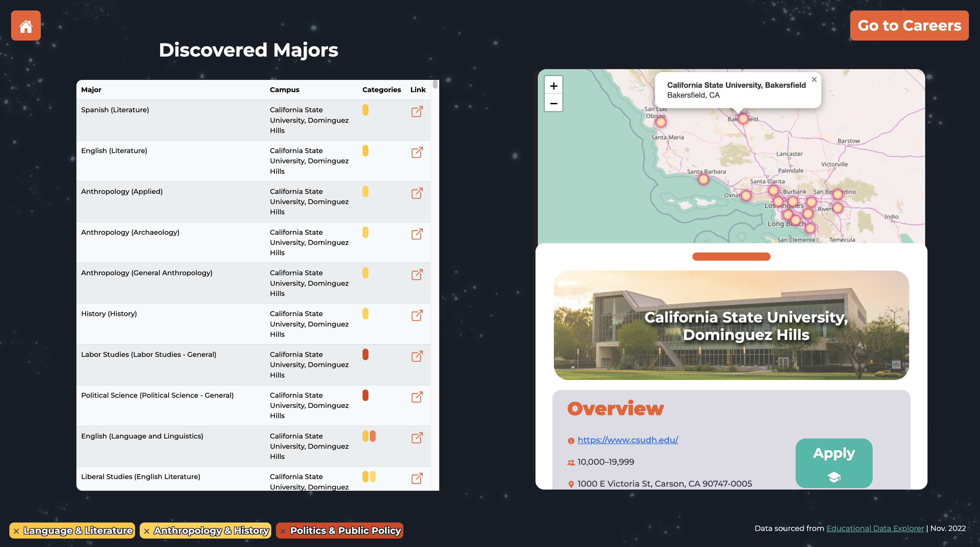Click the 1000 E Victoria St address text

point(665,484)
